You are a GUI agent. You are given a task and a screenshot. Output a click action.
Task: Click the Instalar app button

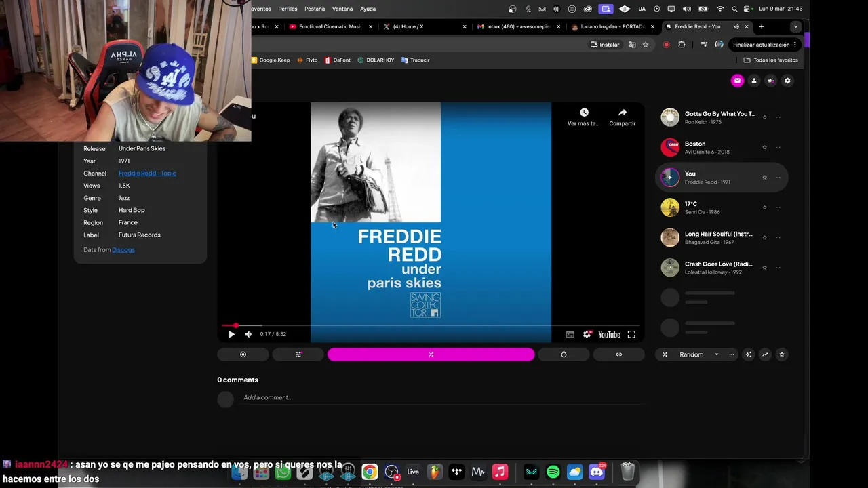click(605, 45)
